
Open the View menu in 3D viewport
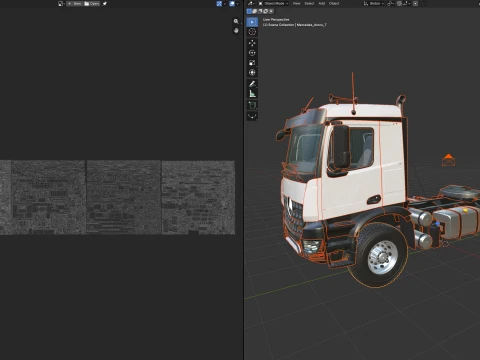tap(296, 4)
